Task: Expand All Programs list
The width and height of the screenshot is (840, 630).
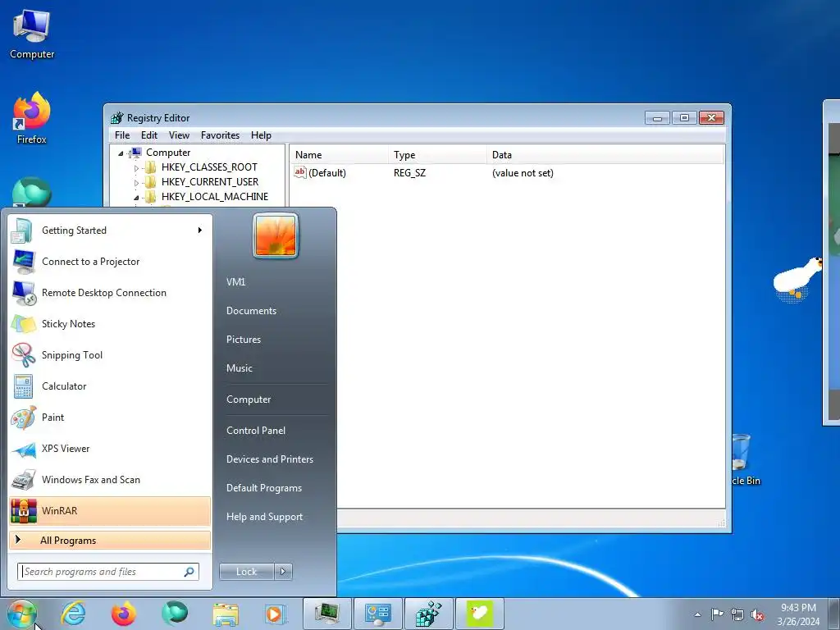Action: tap(110, 541)
